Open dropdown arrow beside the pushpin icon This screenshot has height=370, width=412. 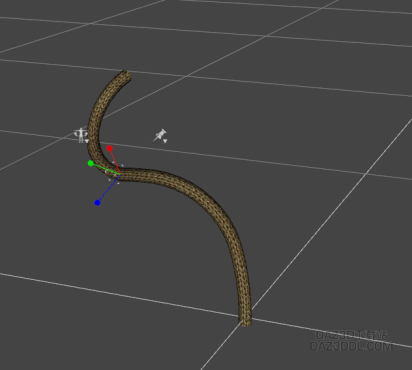coord(165,141)
